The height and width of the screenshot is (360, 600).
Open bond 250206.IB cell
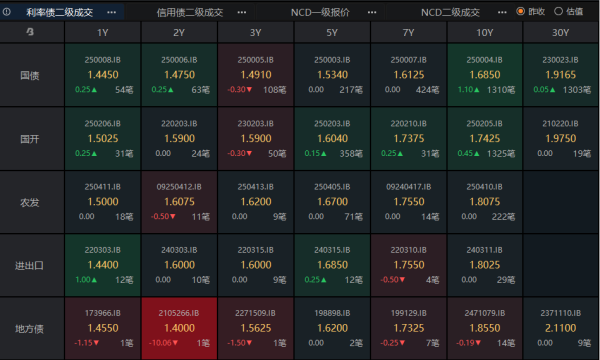pos(103,138)
